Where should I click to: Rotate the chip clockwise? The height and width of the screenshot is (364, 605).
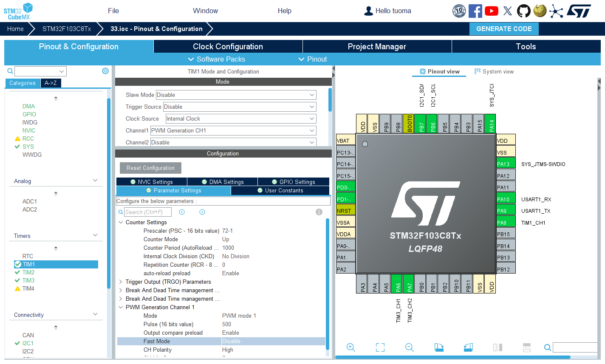[439, 347]
